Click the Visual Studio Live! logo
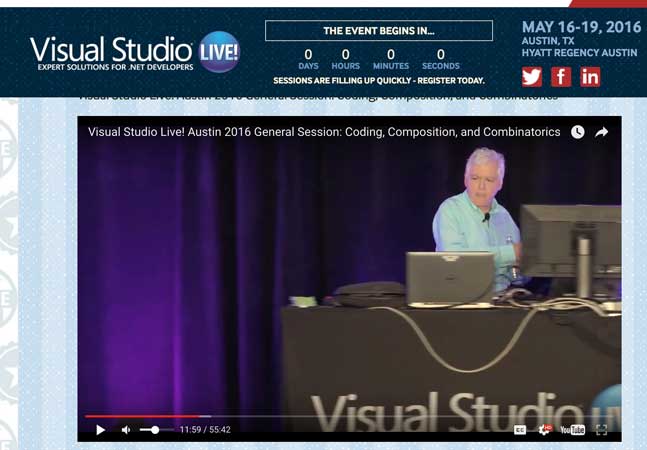The width and height of the screenshot is (647, 450). 135,50
